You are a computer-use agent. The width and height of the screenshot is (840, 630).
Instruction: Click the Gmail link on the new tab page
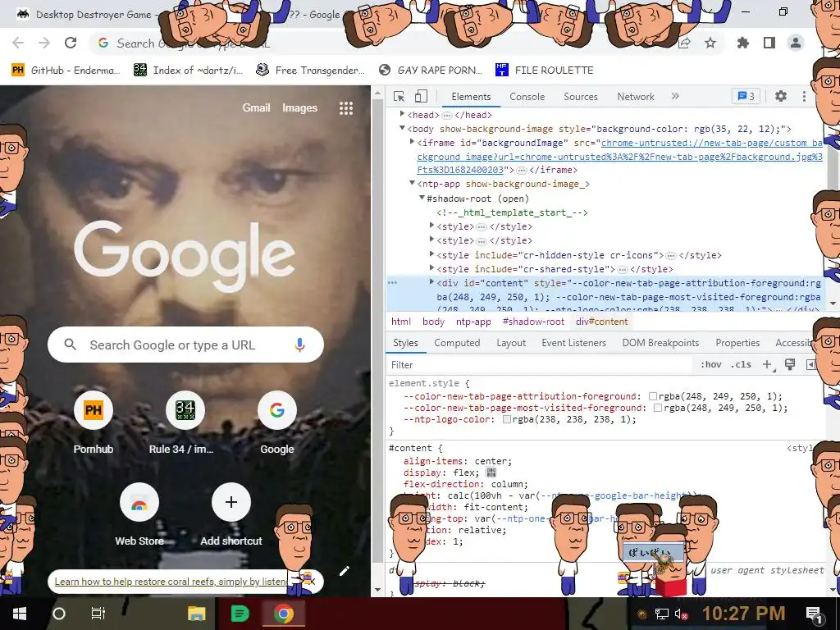coord(256,107)
